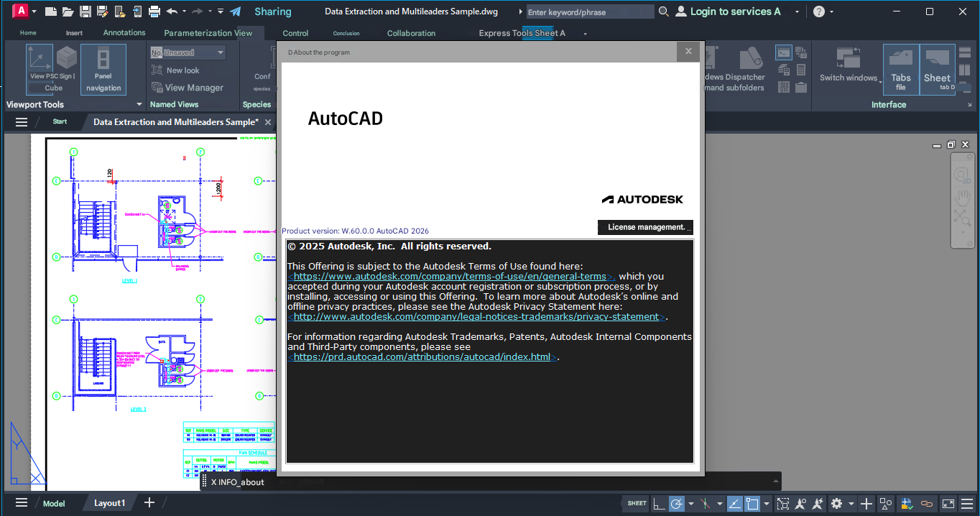Viewport: 980px width, 516px height.
Task: Click the Pan hand tool in navigation bar
Action: point(962,196)
